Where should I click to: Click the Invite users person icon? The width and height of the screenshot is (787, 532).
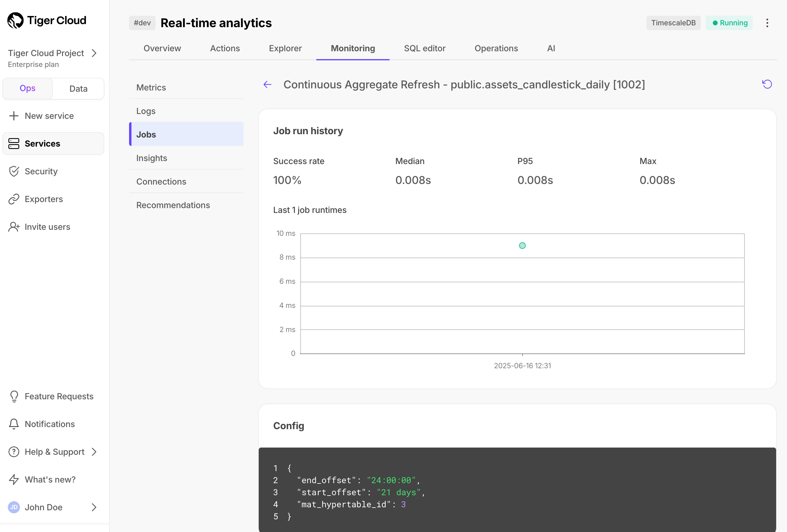coord(14,227)
